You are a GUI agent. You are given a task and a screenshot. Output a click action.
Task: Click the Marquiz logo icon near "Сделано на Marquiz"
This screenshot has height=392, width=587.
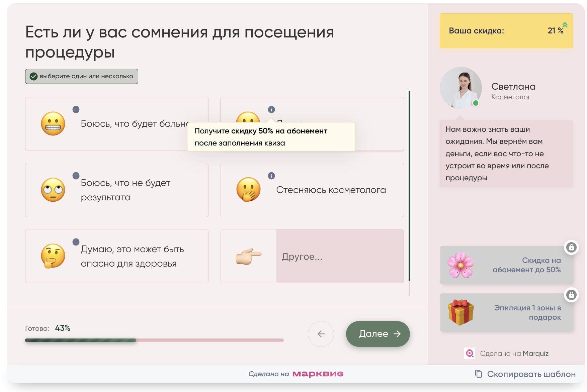(470, 353)
